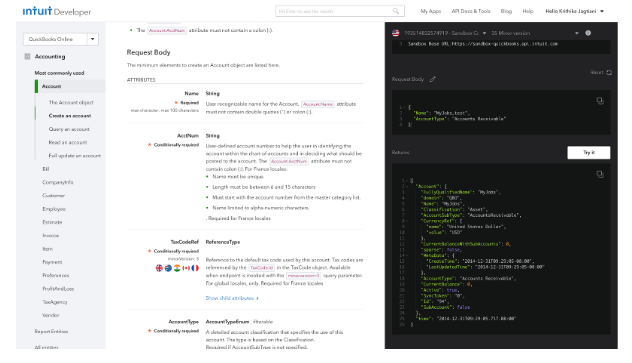Click into the search input field
The image size is (632, 363).
coord(335,11)
